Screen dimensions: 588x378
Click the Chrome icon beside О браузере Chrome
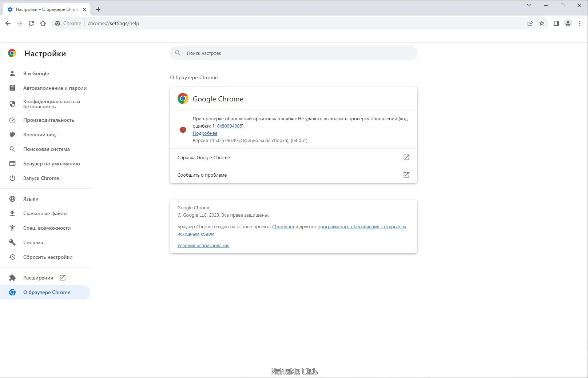12,292
